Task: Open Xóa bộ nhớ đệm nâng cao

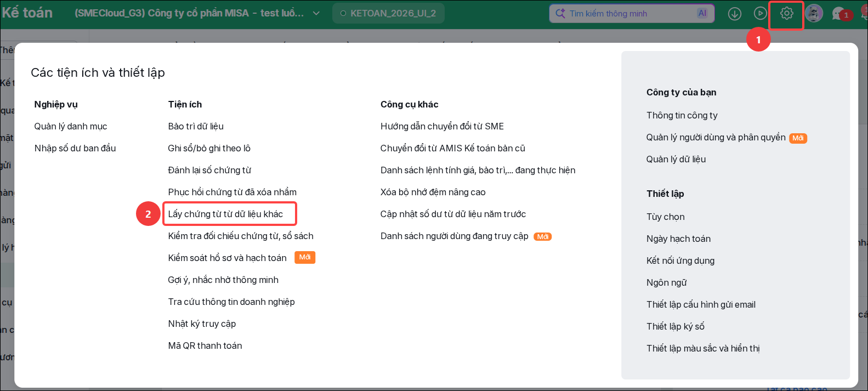Action: (433, 192)
